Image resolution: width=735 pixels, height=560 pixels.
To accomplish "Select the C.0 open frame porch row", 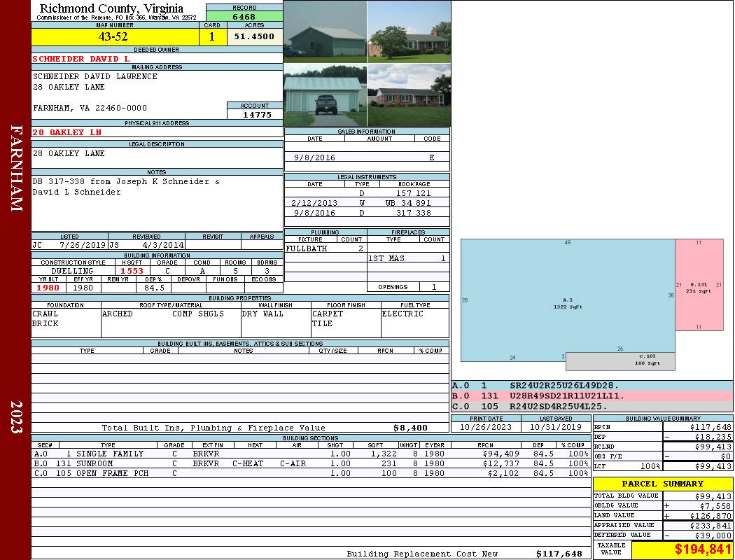I will click(309, 473).
